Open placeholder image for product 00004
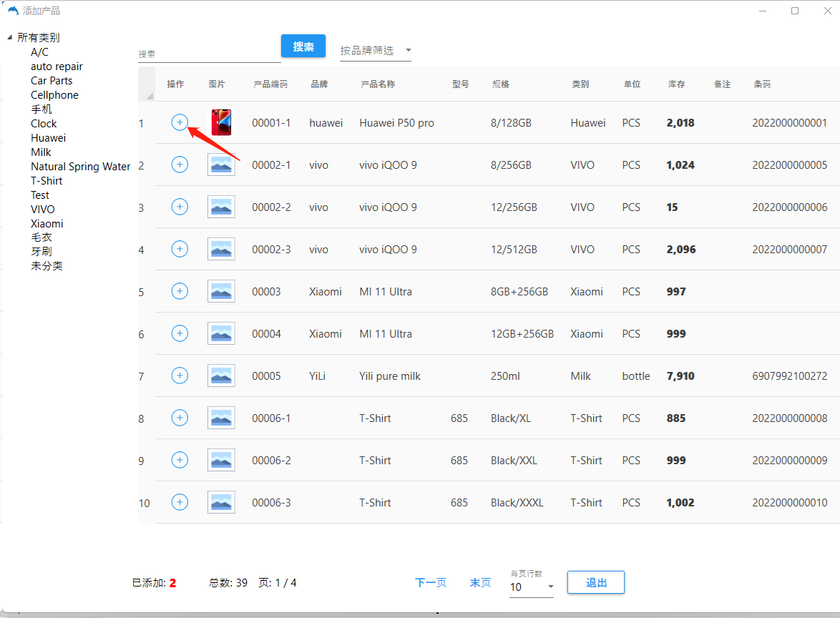840x618 pixels. pyautogui.click(x=221, y=333)
